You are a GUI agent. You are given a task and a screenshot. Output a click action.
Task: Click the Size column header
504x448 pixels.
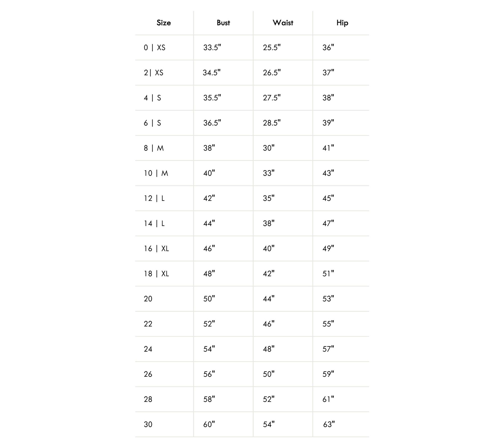coord(164,23)
